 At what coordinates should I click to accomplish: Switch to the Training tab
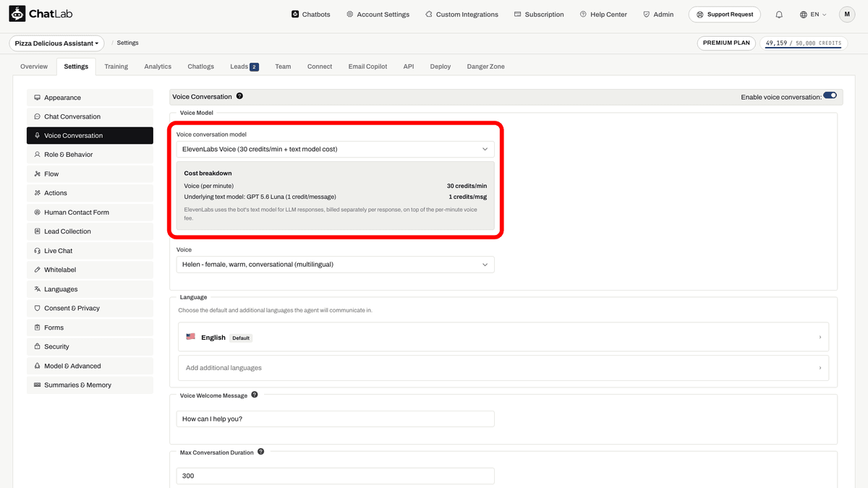(116, 67)
